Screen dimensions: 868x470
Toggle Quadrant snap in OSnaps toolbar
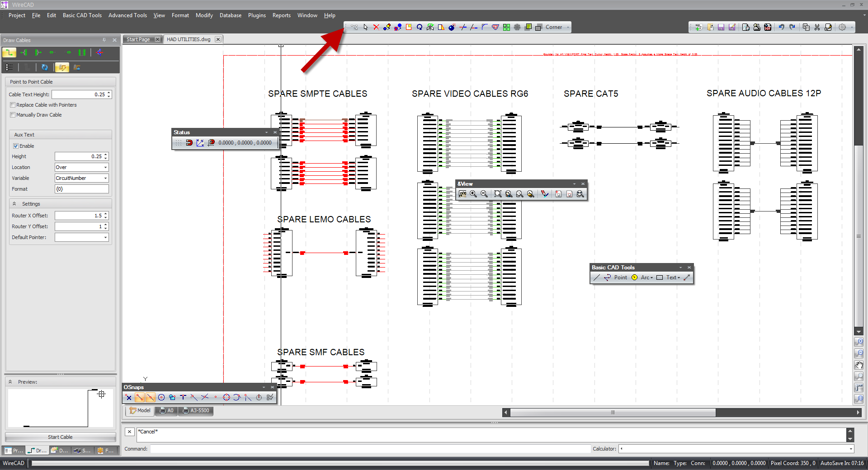click(226, 397)
